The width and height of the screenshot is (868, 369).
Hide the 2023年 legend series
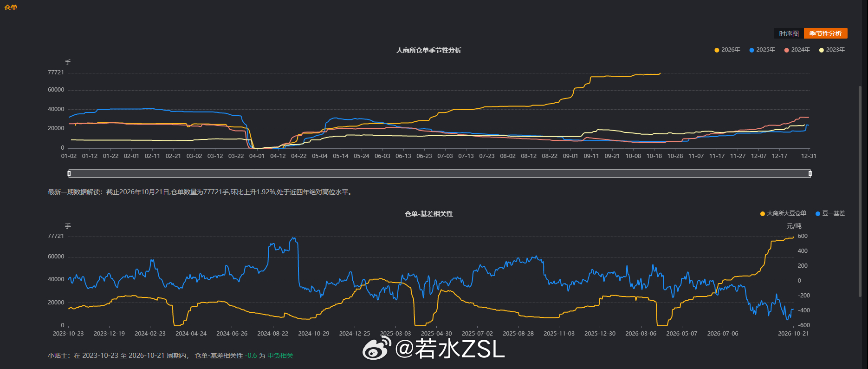[x=832, y=50]
